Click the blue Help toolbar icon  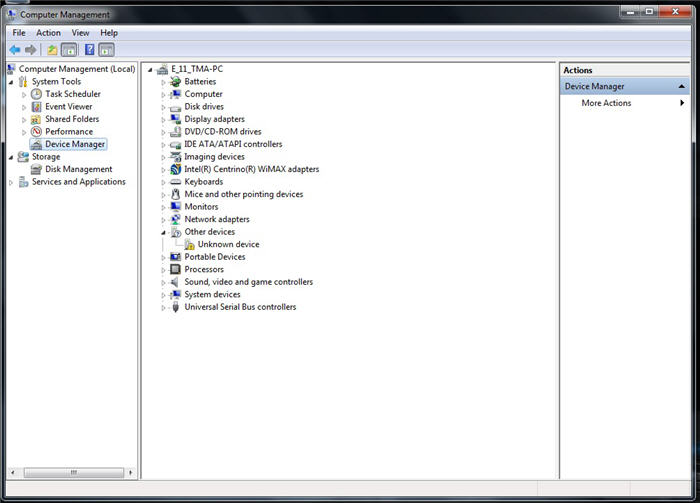[90, 50]
